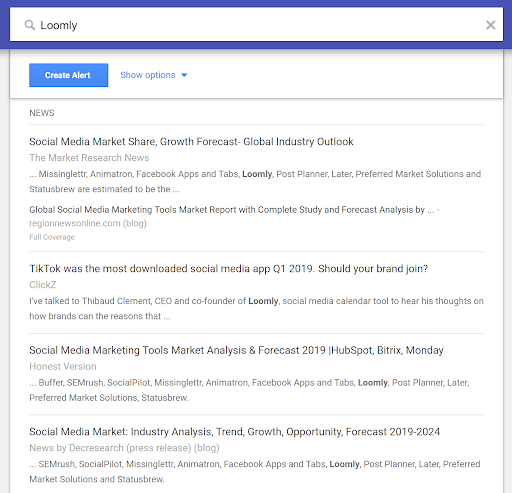Click the search magnifier icon

[30, 25]
